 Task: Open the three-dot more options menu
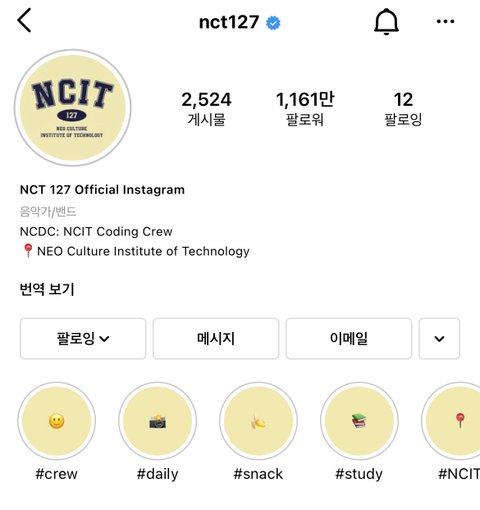tap(445, 22)
